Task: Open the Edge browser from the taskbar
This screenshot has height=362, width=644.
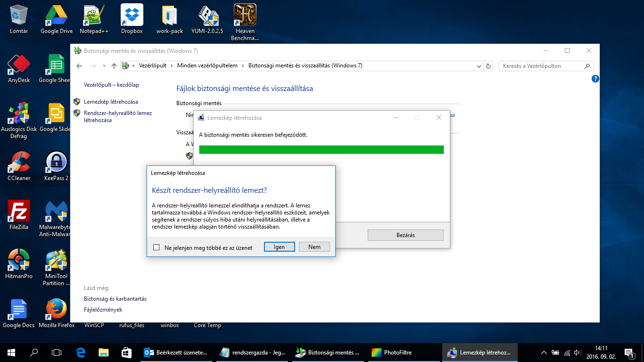Action: [81, 352]
